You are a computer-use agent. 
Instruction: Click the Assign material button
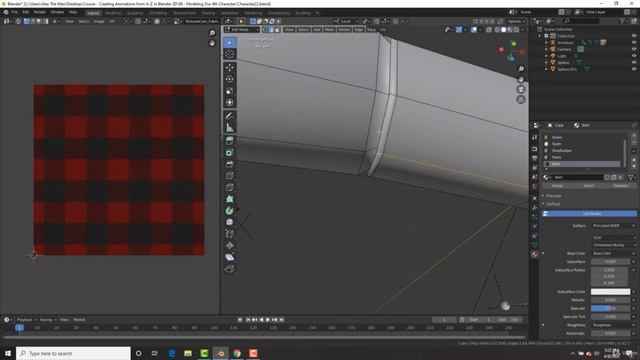point(557,186)
